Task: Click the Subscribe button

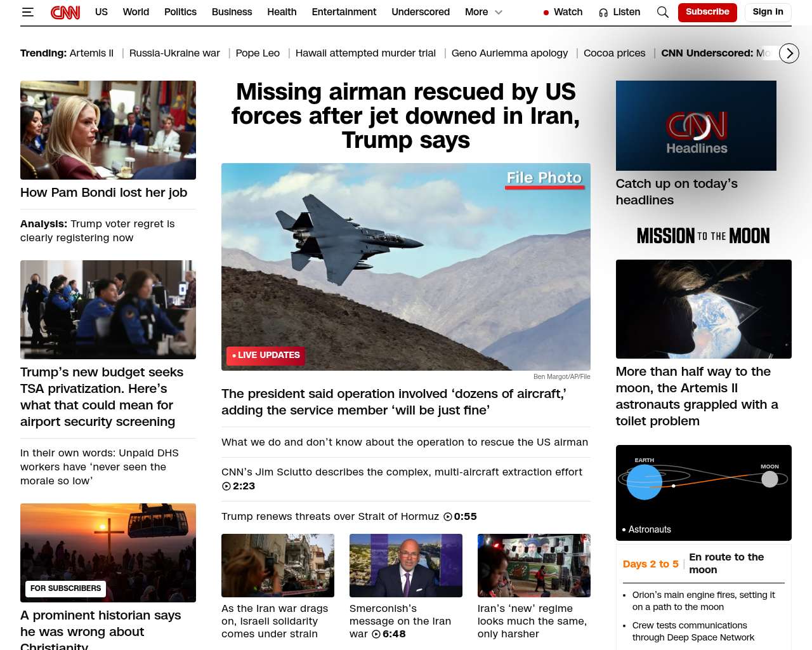Action: click(x=707, y=12)
